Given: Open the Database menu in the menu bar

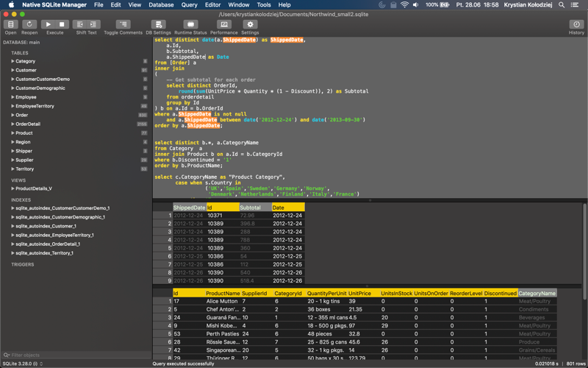Looking at the screenshot, I should (161, 4).
